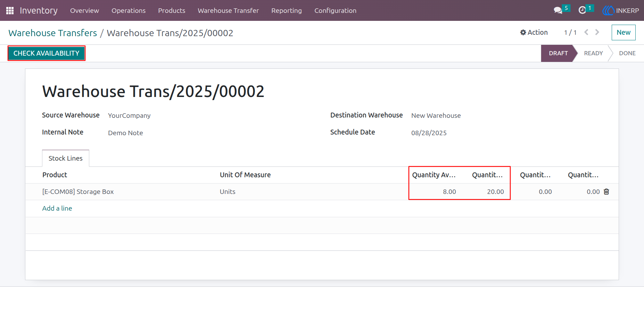Select the Stock Lines tab

[66, 158]
